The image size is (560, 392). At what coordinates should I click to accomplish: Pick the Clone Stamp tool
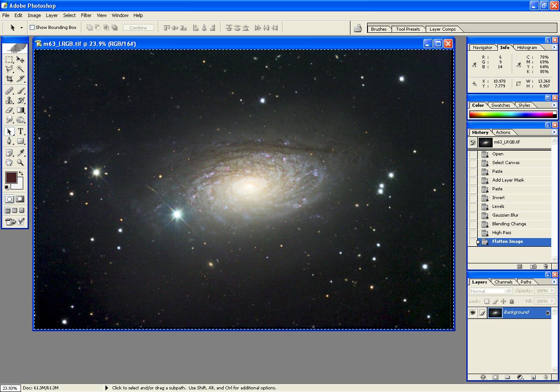[x=9, y=100]
